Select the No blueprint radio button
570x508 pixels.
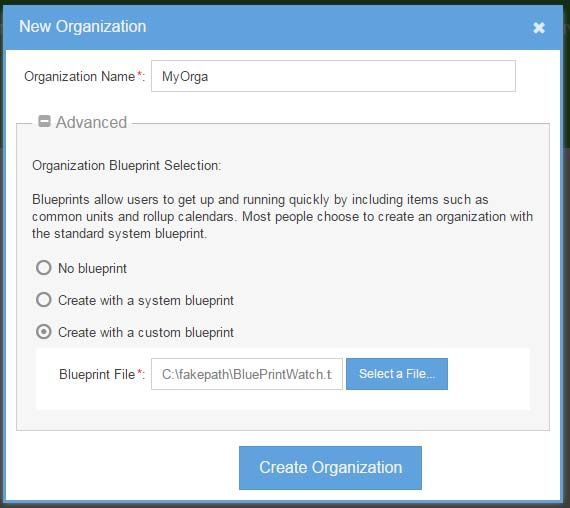pos(44,268)
